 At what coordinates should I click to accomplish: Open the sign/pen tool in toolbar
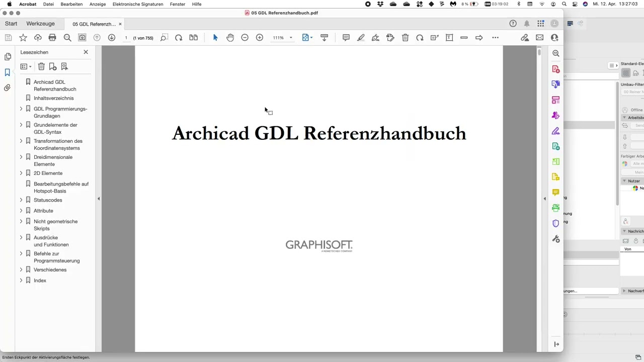[375, 38]
